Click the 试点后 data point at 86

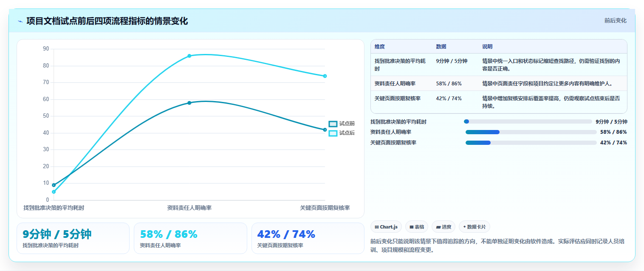[189, 56]
